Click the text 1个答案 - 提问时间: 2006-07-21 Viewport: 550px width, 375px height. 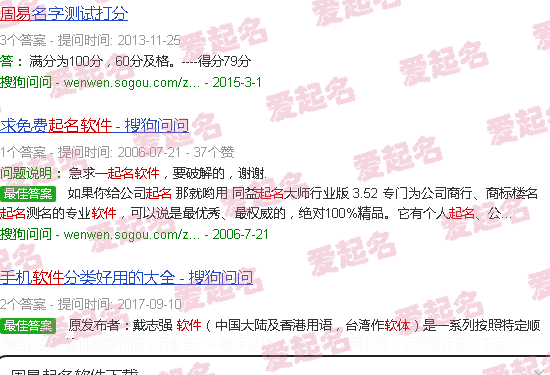click(x=90, y=152)
